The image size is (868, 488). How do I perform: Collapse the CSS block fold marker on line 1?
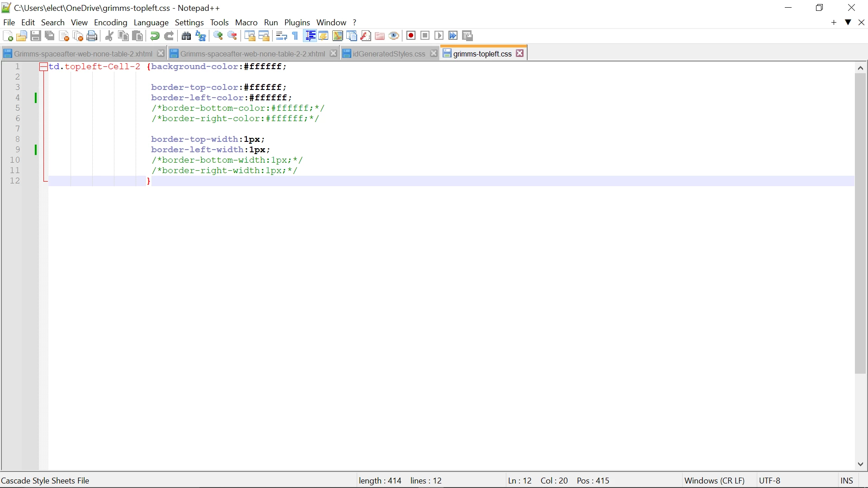tap(43, 67)
